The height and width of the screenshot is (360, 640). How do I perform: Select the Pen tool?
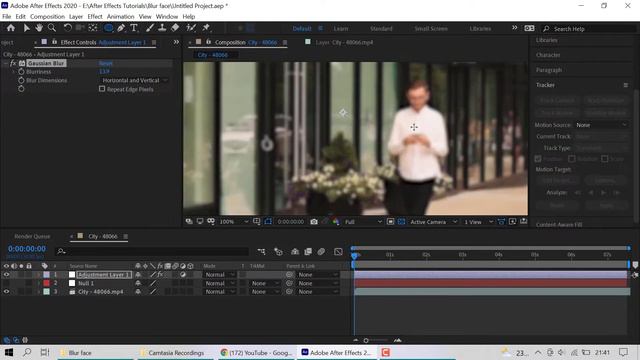coord(121,28)
